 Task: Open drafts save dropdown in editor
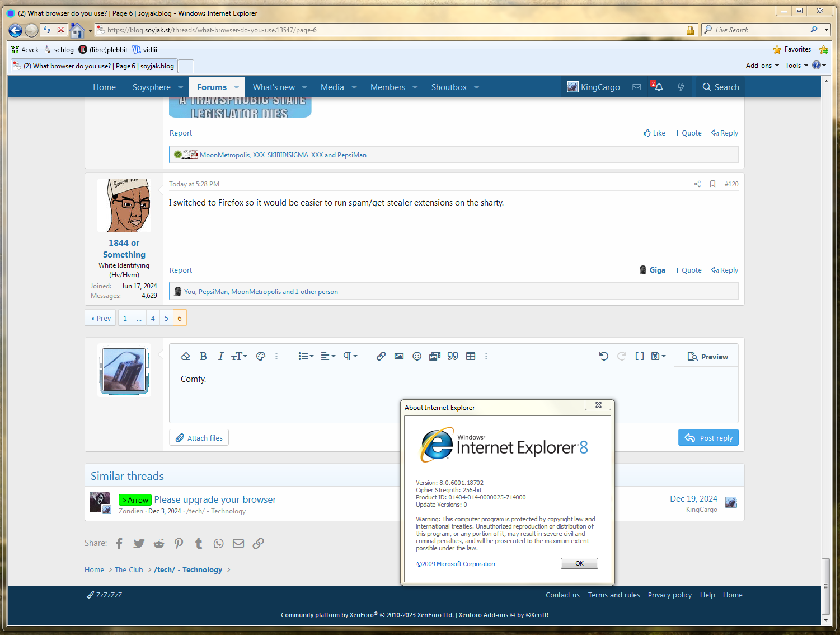(659, 356)
